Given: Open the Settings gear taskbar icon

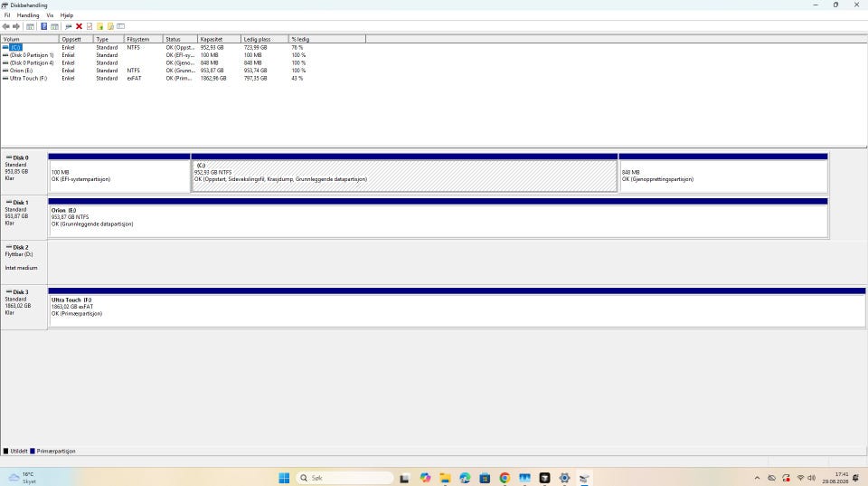Looking at the screenshot, I should [564, 478].
